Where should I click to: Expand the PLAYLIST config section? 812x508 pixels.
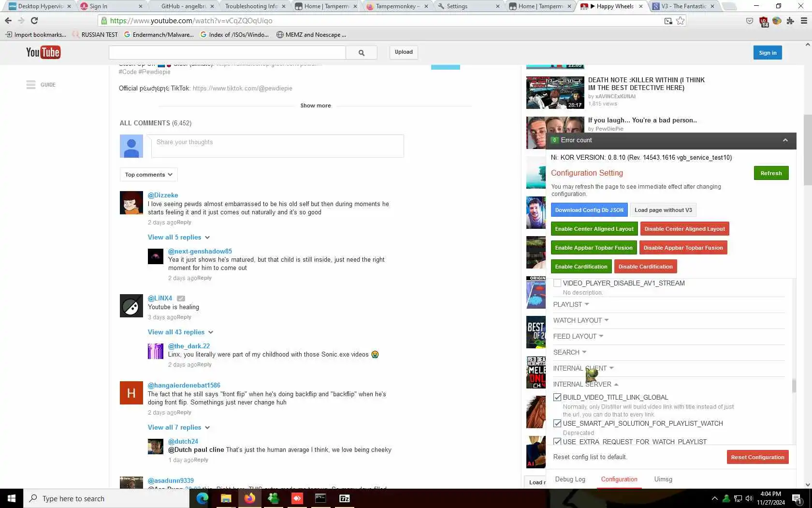[571, 304]
